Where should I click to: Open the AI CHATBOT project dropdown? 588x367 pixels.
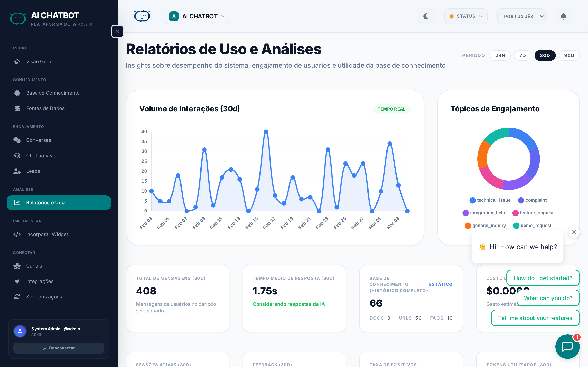point(196,16)
